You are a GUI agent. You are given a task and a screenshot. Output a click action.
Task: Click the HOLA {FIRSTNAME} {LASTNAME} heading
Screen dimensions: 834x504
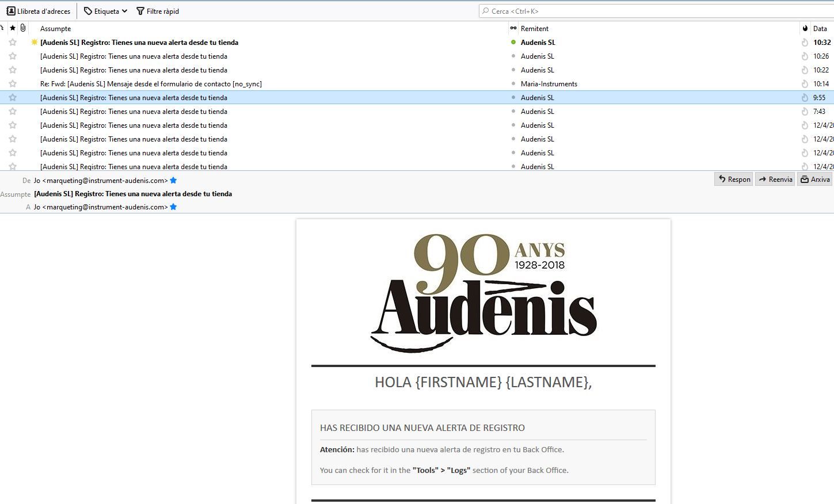(x=483, y=382)
